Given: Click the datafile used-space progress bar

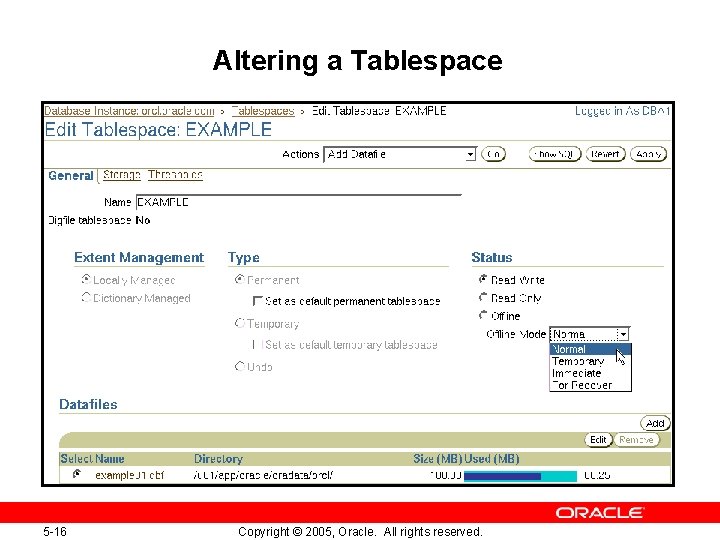Looking at the screenshot, I should click(520, 476).
